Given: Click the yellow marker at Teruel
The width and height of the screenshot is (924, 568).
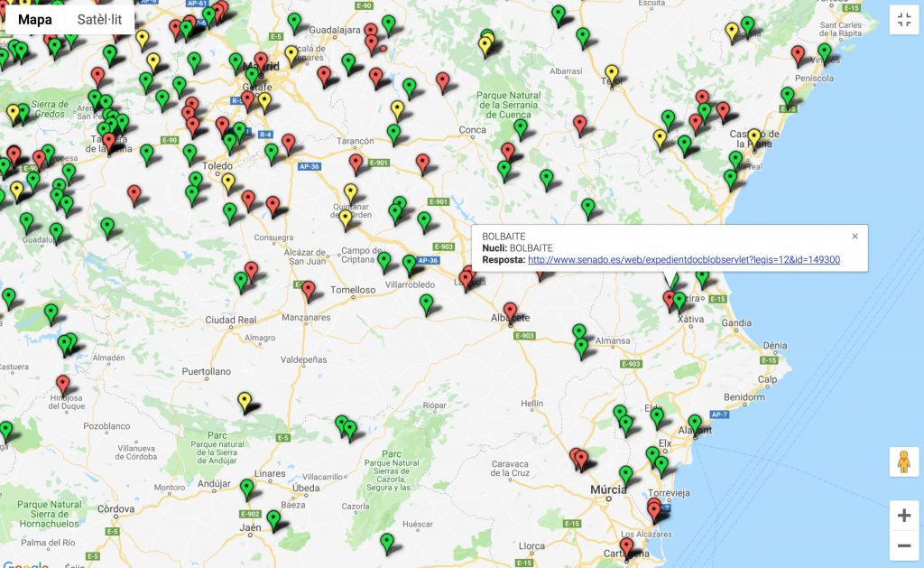Looking at the screenshot, I should tap(612, 72).
